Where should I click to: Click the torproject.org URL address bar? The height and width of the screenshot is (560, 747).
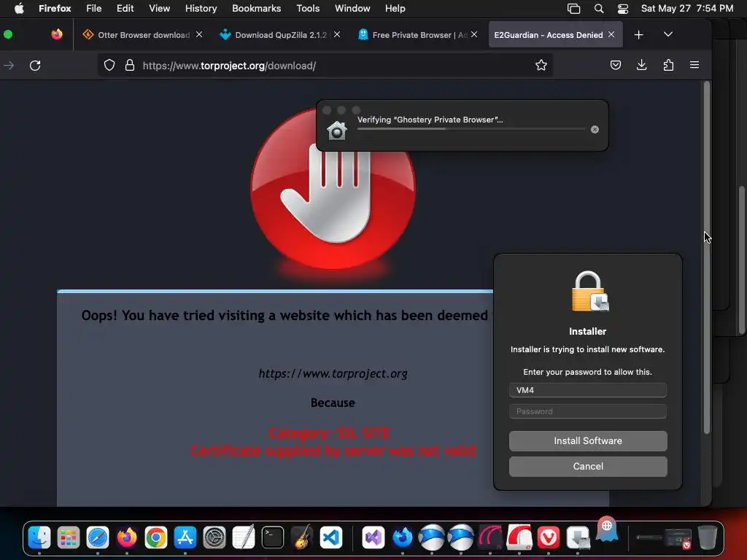pyautogui.click(x=324, y=65)
